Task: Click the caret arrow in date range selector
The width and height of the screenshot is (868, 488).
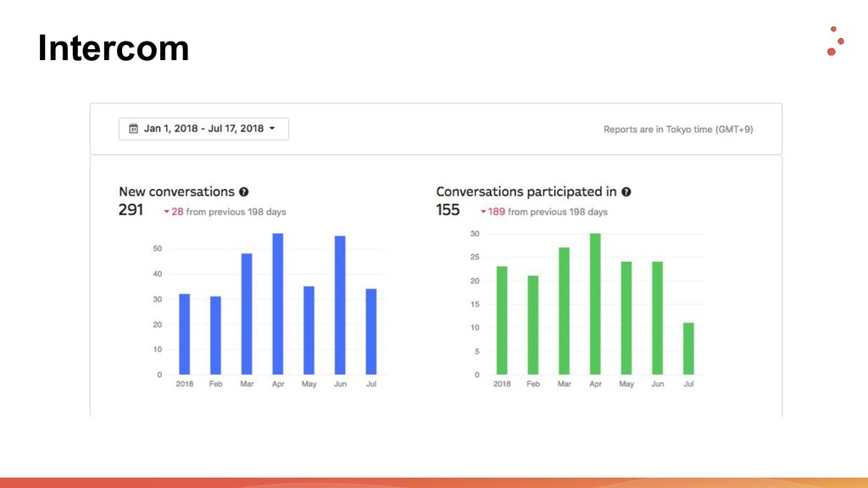Action: click(x=272, y=129)
